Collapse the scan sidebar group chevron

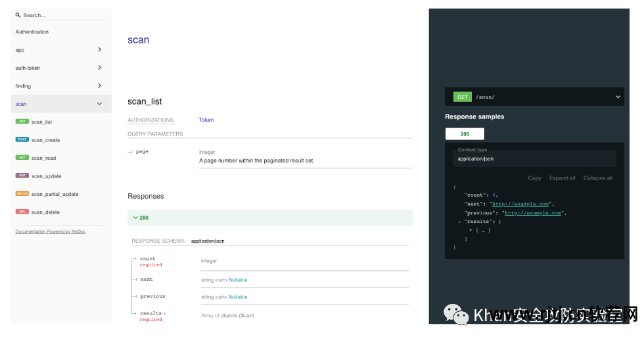click(99, 104)
